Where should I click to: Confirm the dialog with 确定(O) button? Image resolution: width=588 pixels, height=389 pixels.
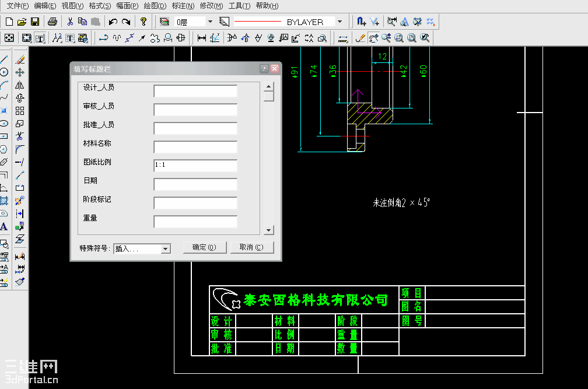click(205, 247)
